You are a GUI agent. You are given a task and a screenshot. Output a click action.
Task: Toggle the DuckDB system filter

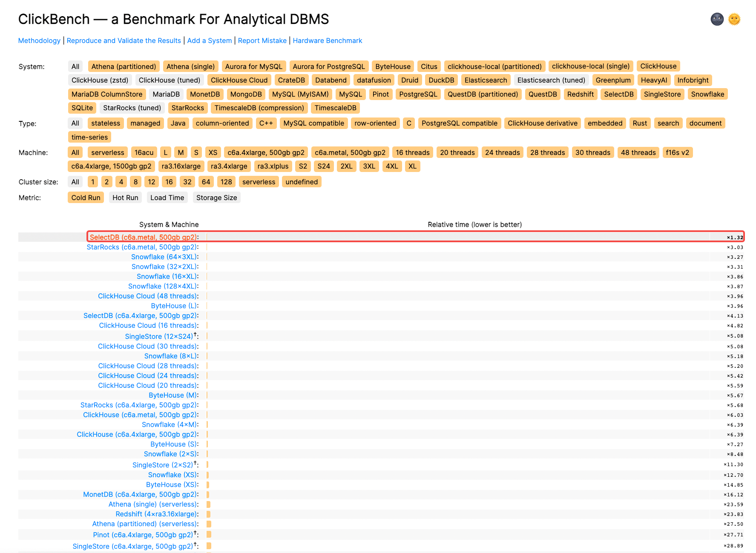point(441,80)
